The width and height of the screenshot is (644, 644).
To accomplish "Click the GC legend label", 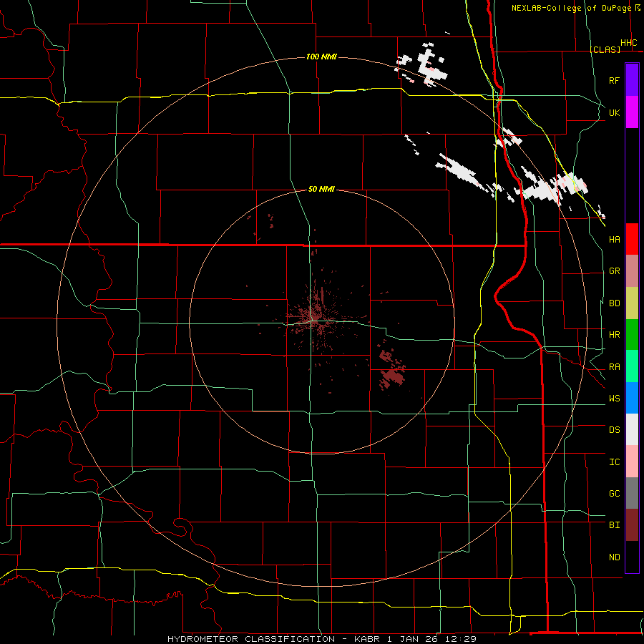I will [614, 494].
